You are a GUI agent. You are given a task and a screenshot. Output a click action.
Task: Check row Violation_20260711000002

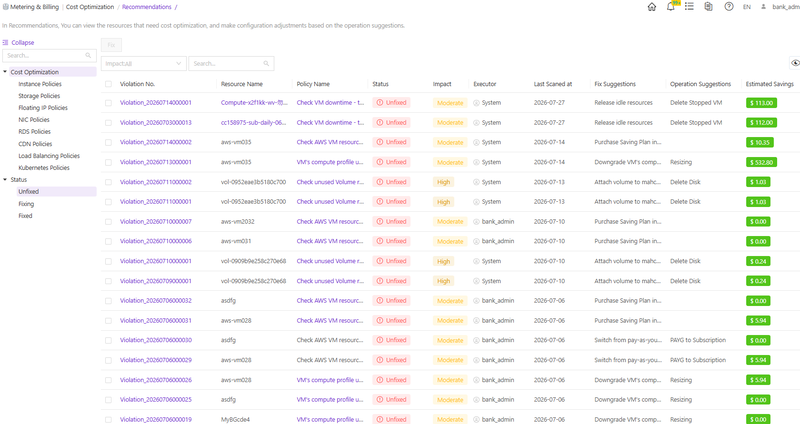coord(108,182)
